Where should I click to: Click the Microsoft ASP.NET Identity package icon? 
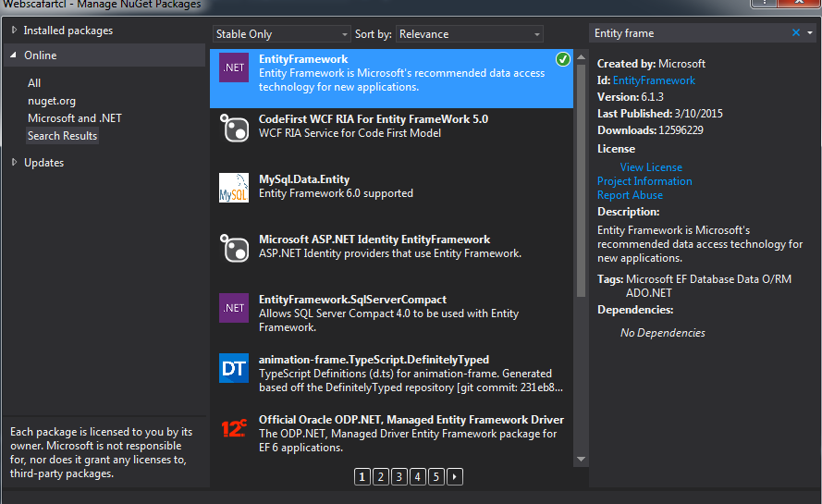[234, 248]
